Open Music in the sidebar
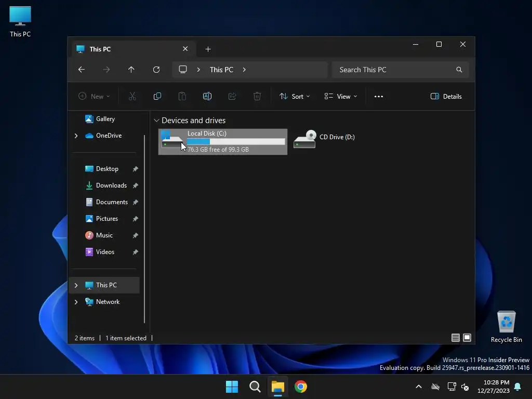532x399 pixels. tap(104, 235)
